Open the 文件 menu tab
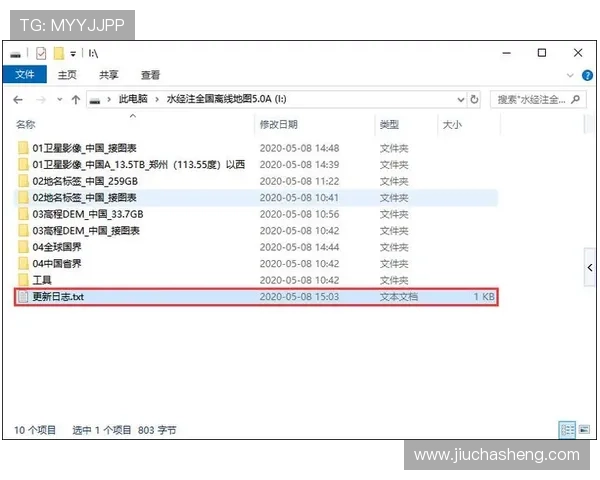The image size is (600, 480). 25,74
